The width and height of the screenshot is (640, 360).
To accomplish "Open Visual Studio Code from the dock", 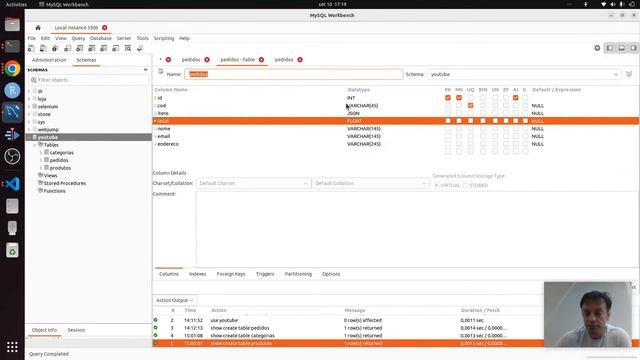I will [12, 184].
